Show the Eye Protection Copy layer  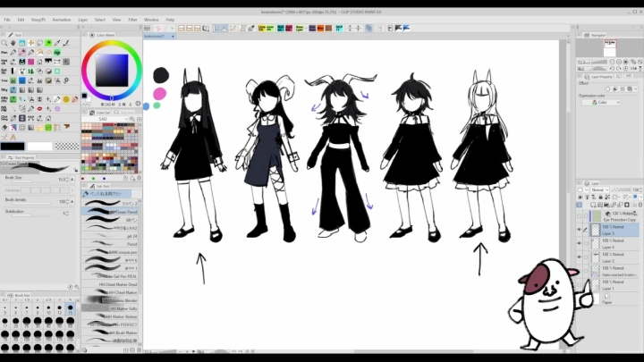coord(579,216)
